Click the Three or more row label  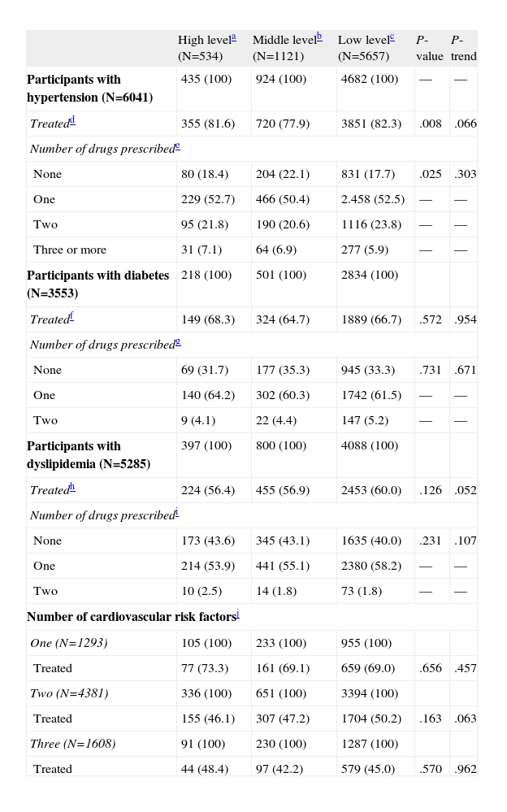pos(70,250)
